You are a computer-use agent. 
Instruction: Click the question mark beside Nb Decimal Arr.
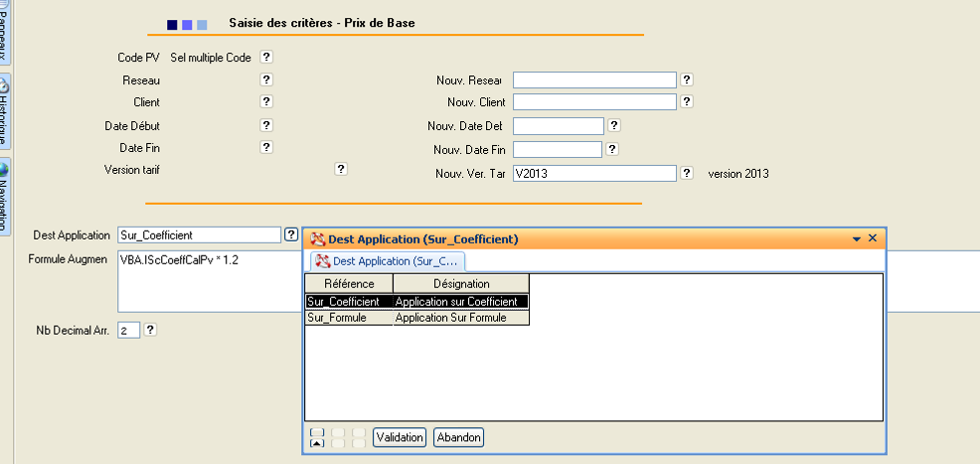point(151,330)
